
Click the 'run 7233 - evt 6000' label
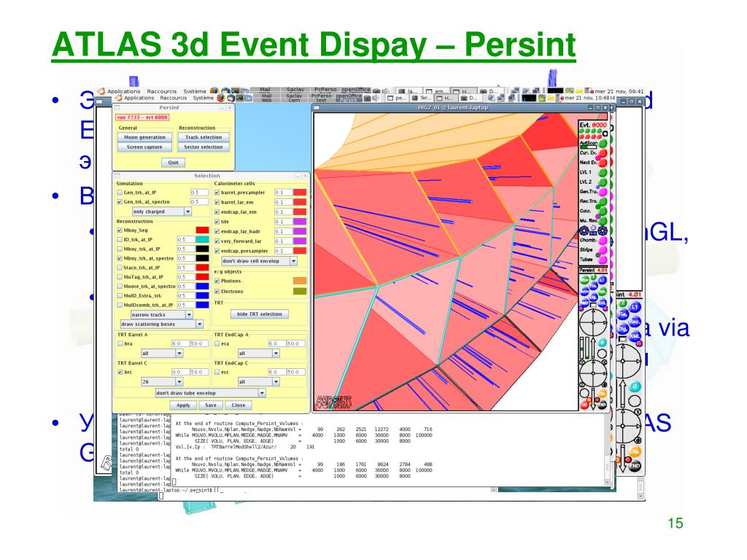point(142,117)
